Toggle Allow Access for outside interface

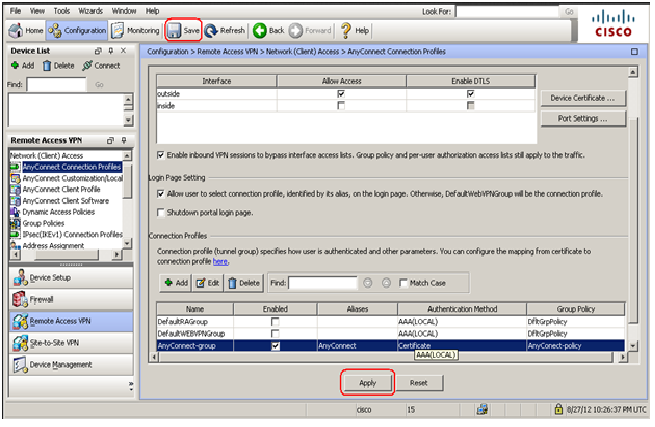[341, 94]
